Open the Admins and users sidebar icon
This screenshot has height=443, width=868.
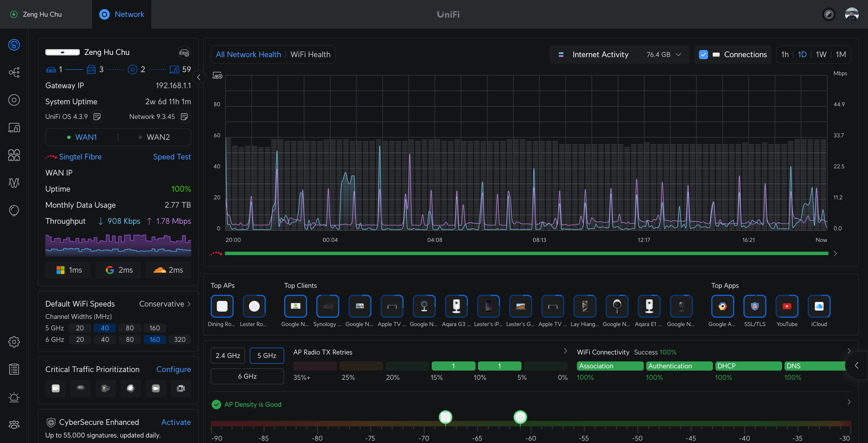14,424
